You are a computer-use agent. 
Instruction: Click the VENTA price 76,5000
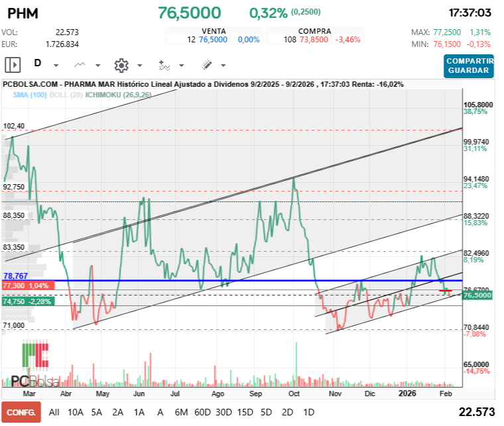click(x=213, y=40)
